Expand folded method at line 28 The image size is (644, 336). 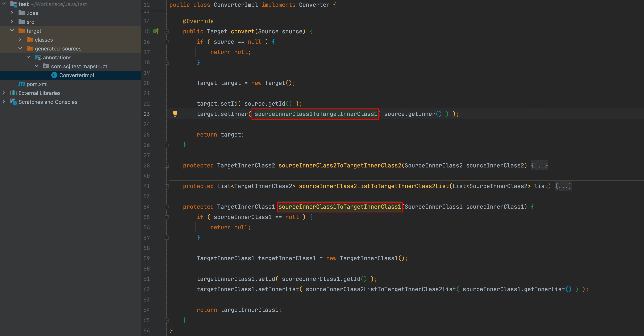[x=166, y=166]
